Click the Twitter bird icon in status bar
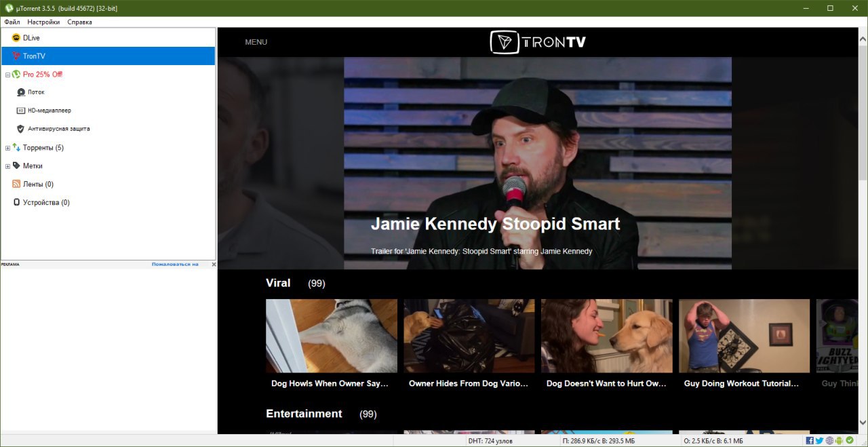Image resolution: width=868 pixels, height=447 pixels. [x=820, y=441]
